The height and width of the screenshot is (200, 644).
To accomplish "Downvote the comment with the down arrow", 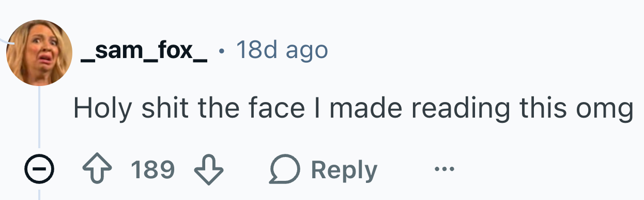I will click(208, 169).
